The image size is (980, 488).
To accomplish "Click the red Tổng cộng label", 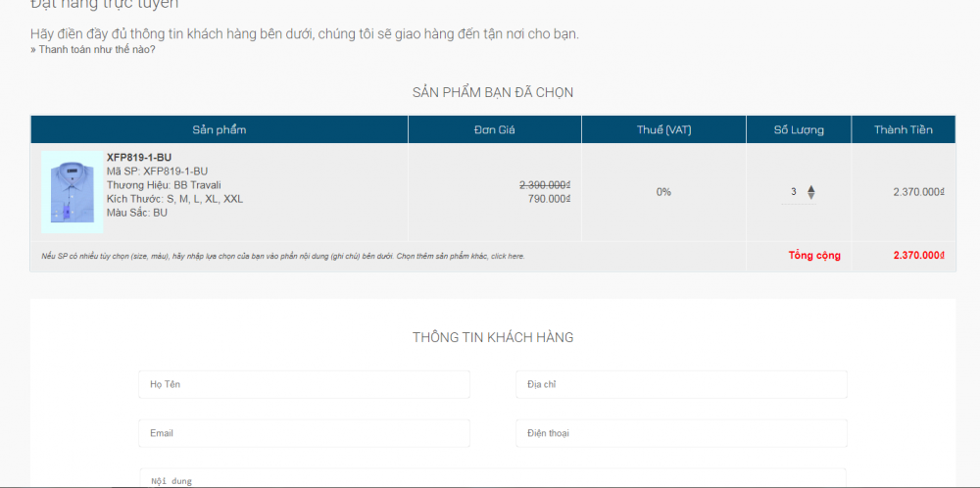I will tap(814, 256).
